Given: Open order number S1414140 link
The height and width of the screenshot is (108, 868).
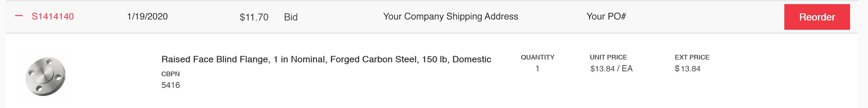Looking at the screenshot, I should pyautogui.click(x=53, y=16).
